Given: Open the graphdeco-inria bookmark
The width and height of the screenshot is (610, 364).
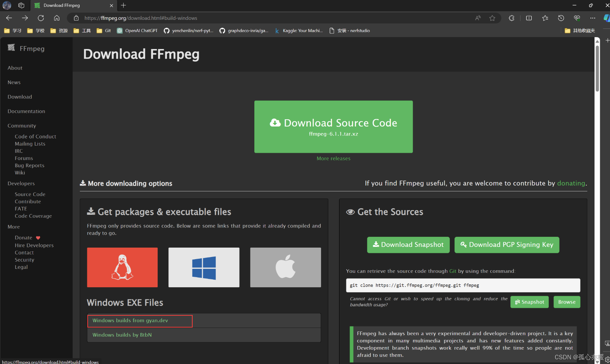Looking at the screenshot, I should [244, 31].
